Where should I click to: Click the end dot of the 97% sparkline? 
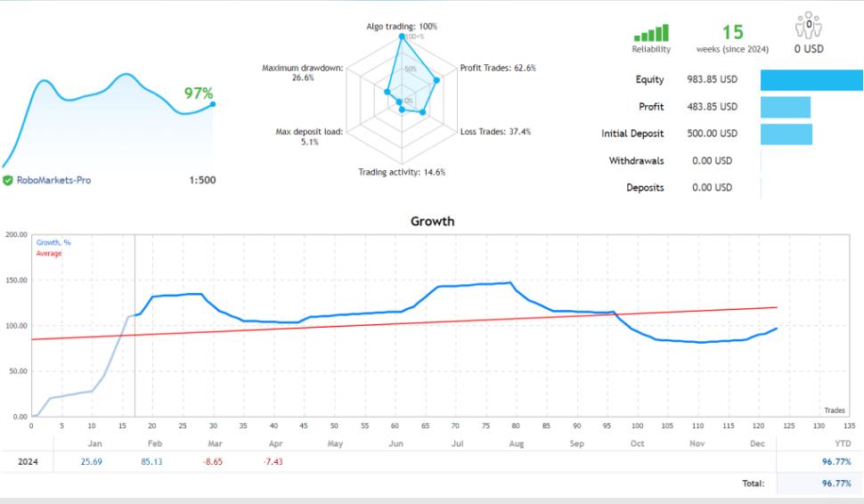212,104
